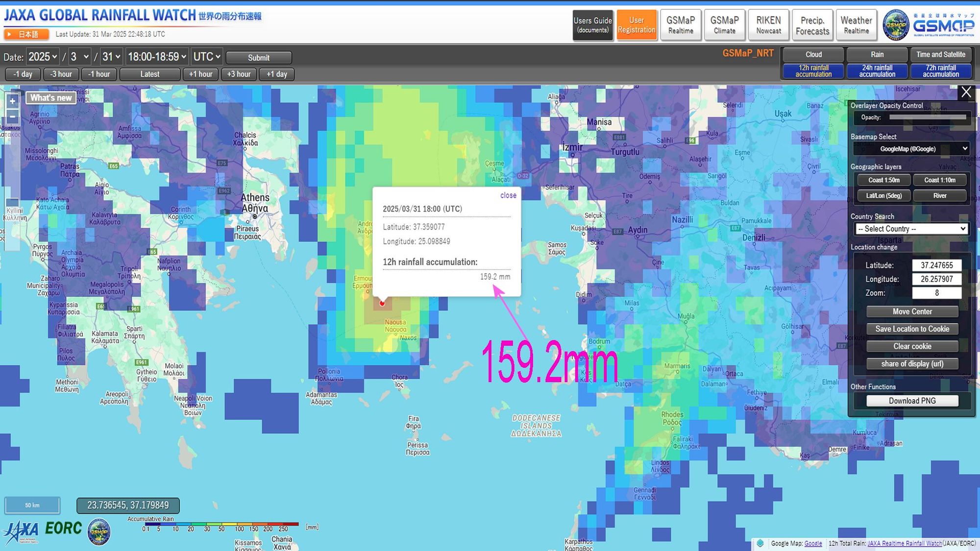The height and width of the screenshot is (551, 980).
Task: Click Save Location to Cookie
Action: (912, 329)
